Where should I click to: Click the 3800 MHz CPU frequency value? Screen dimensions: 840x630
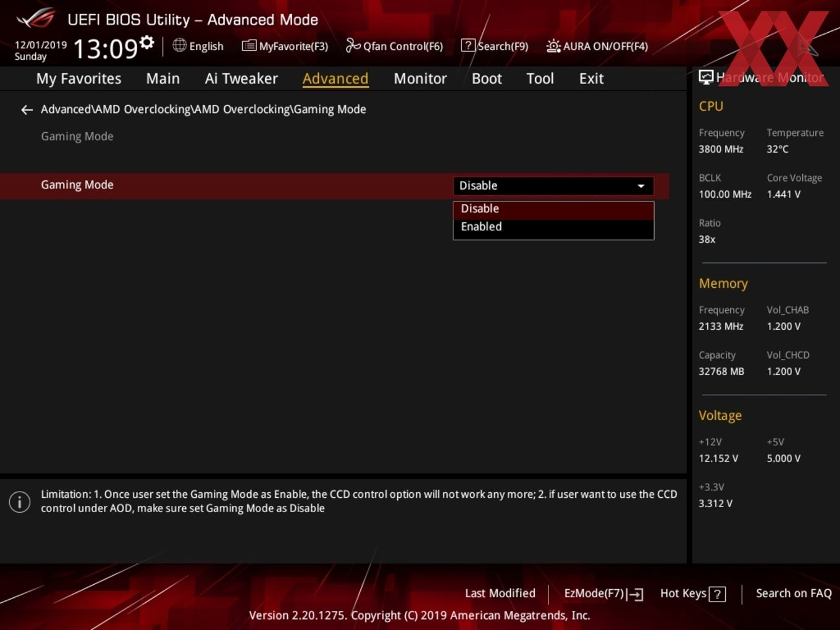[721, 149]
